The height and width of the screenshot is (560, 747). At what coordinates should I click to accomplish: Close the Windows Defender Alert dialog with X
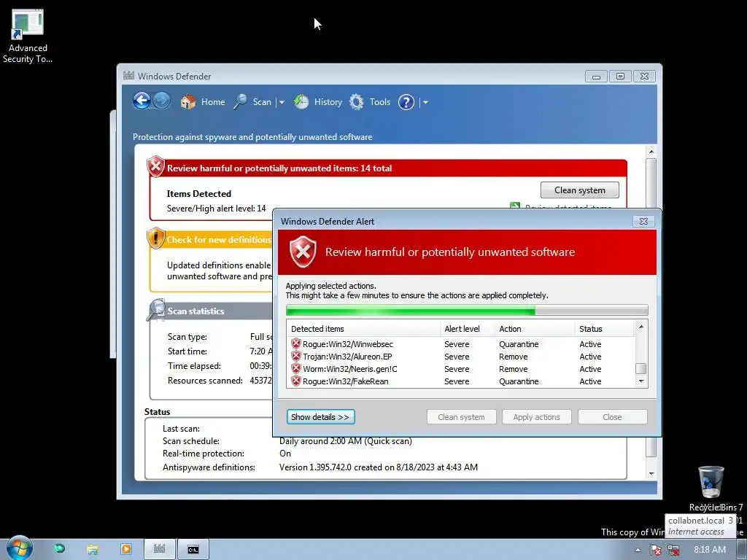click(643, 221)
